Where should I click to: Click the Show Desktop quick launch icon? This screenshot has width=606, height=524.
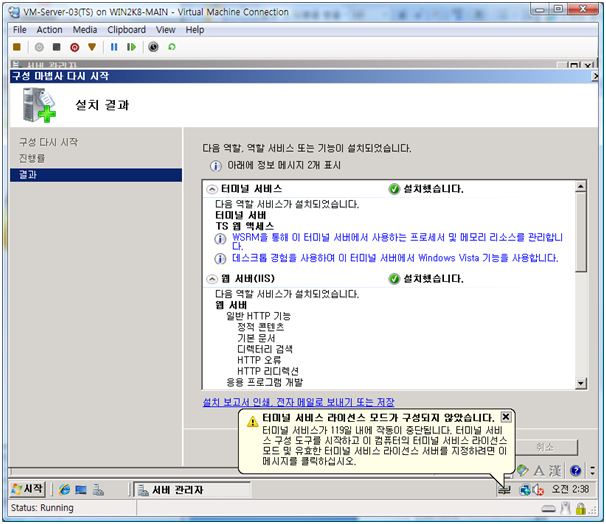pyautogui.click(x=81, y=490)
